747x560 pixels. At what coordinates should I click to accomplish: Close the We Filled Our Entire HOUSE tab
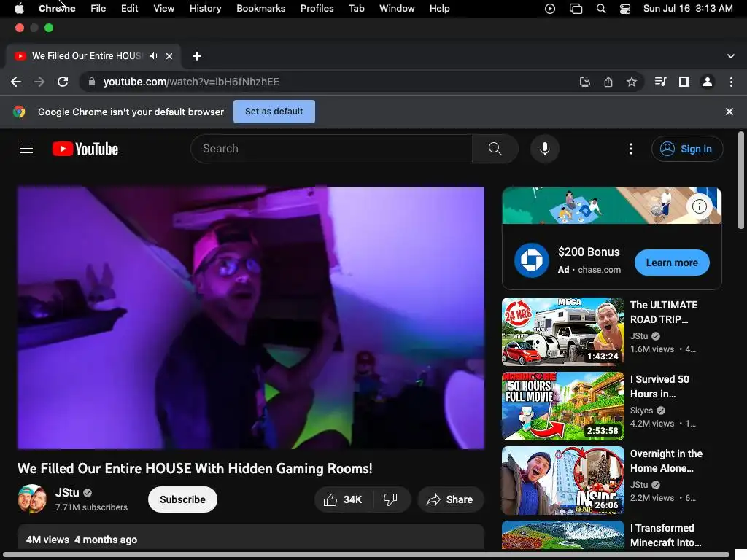169,56
